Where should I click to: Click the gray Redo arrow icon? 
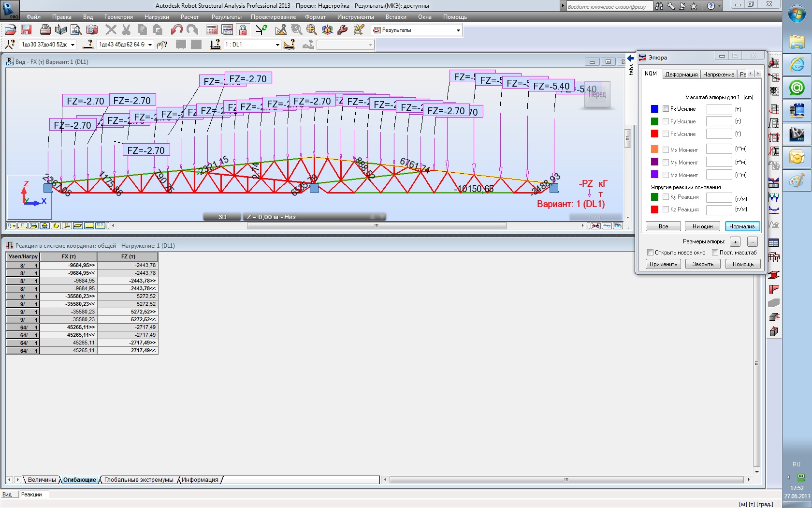(192, 30)
